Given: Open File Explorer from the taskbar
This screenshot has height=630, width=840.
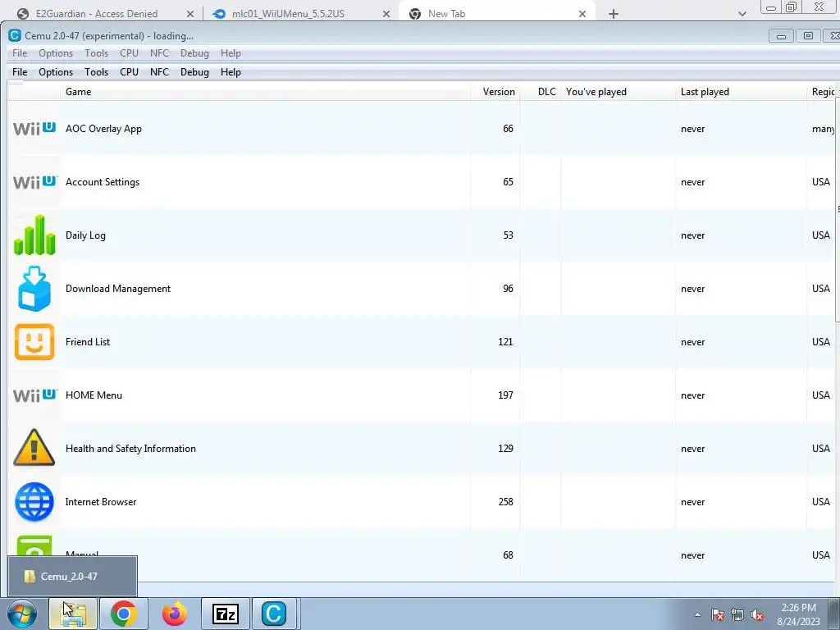Looking at the screenshot, I should [x=73, y=614].
